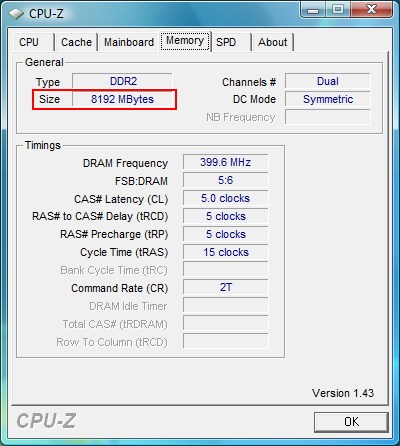Screen dimensions: 400x446
Task: Select the 15 clocks tRAS value
Action: coord(226,252)
